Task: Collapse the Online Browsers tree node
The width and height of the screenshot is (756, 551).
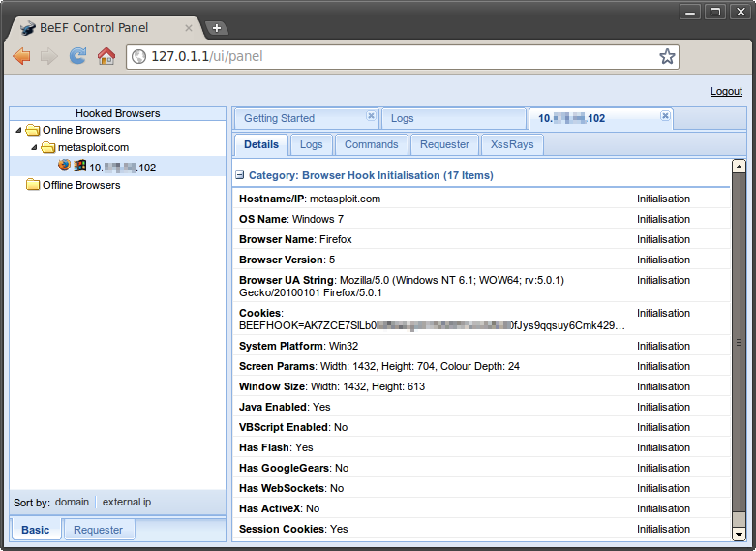Action: [x=18, y=130]
